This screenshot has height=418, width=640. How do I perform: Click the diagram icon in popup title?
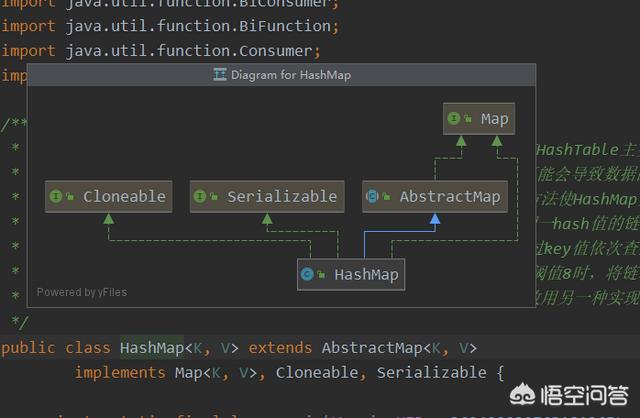(219, 75)
